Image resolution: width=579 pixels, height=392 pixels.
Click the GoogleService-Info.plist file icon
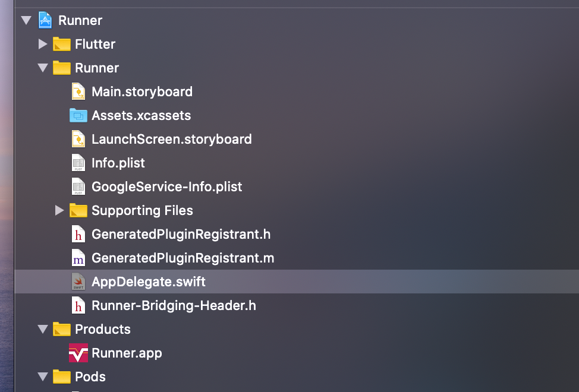click(78, 186)
